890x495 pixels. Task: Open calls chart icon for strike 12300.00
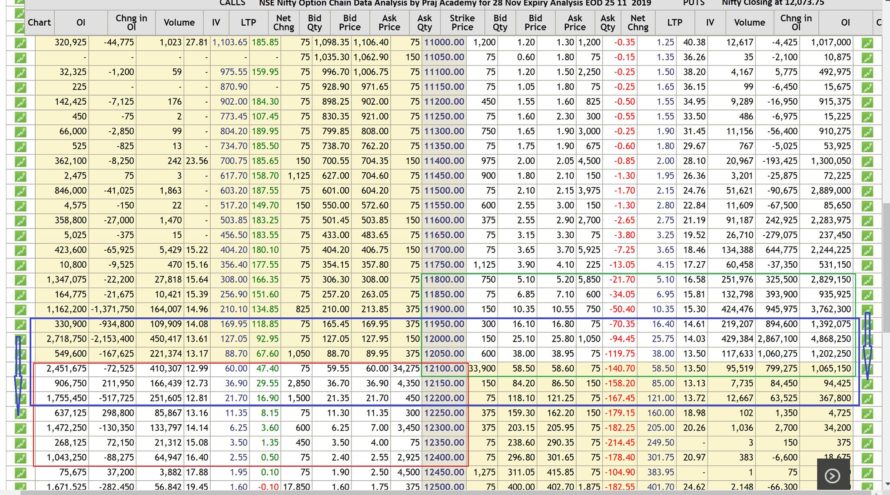(20, 428)
